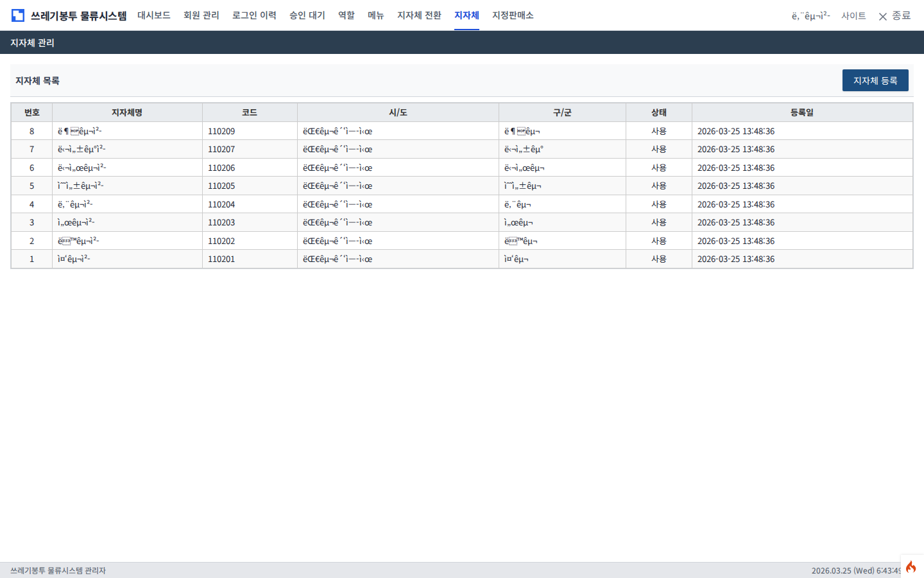Open the 대시보드 menu
Screen dimensions: 924x578
click(x=154, y=15)
